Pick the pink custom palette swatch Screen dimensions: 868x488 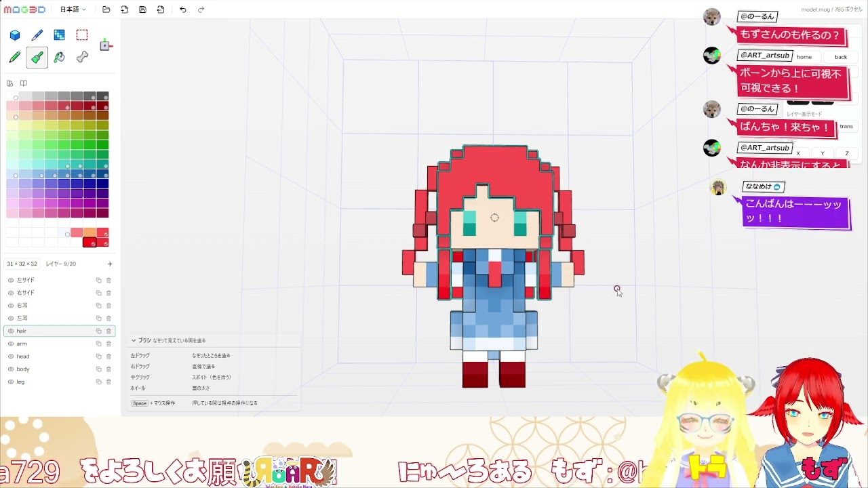[x=77, y=233]
